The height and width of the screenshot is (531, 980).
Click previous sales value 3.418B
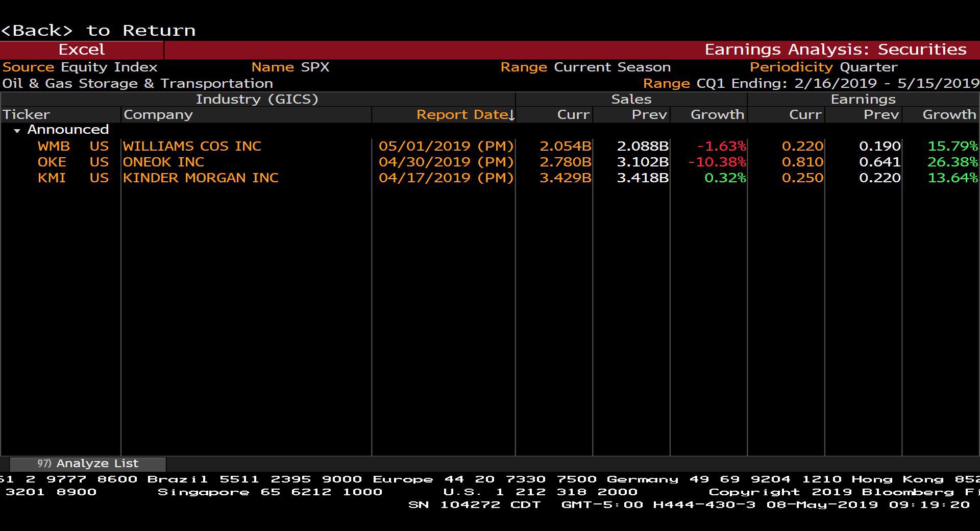643,178
